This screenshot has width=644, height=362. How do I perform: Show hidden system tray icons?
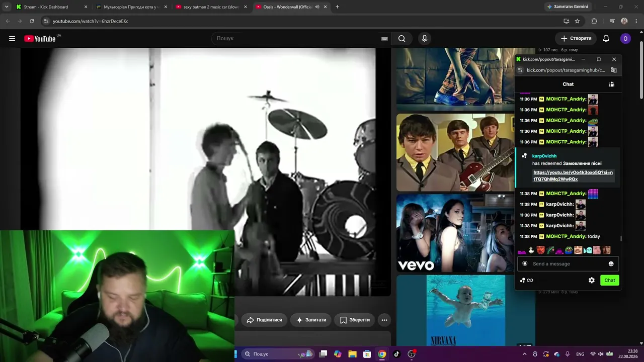pyautogui.click(x=524, y=354)
